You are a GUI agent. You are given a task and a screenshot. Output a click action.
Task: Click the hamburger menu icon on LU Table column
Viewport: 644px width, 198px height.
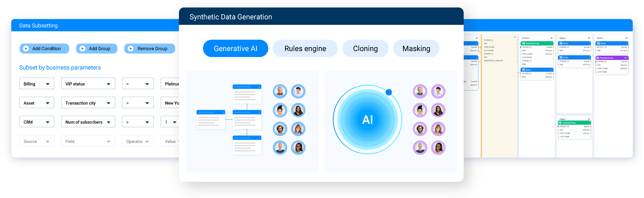pos(551,38)
